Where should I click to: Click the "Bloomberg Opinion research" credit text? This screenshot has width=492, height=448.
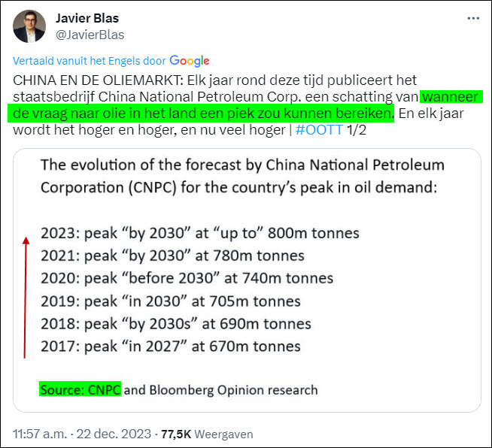(233, 389)
